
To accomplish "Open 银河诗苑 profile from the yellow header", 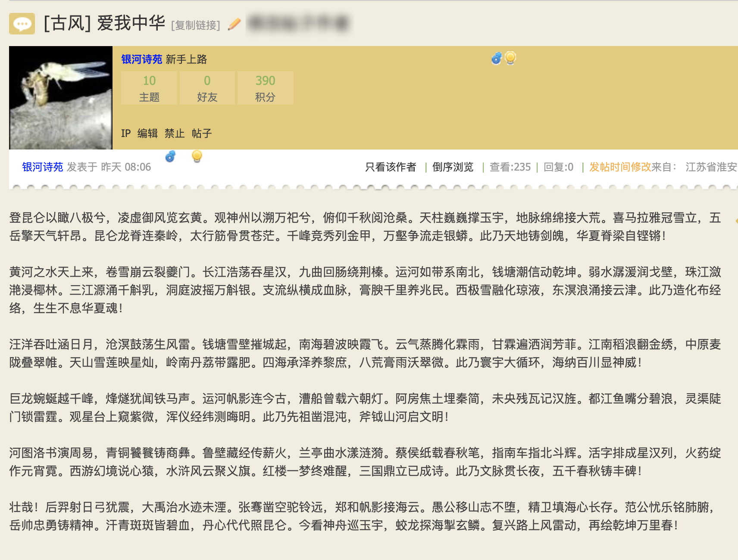I will [141, 59].
